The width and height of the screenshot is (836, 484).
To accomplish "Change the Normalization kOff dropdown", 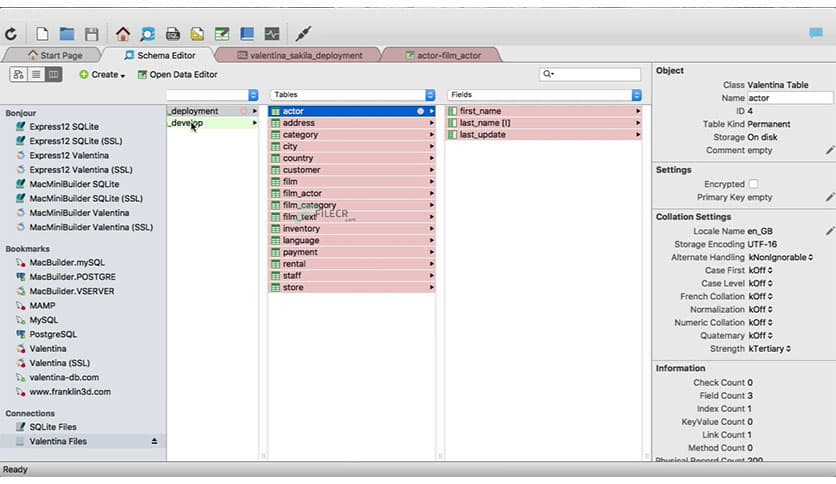I will (x=760, y=310).
